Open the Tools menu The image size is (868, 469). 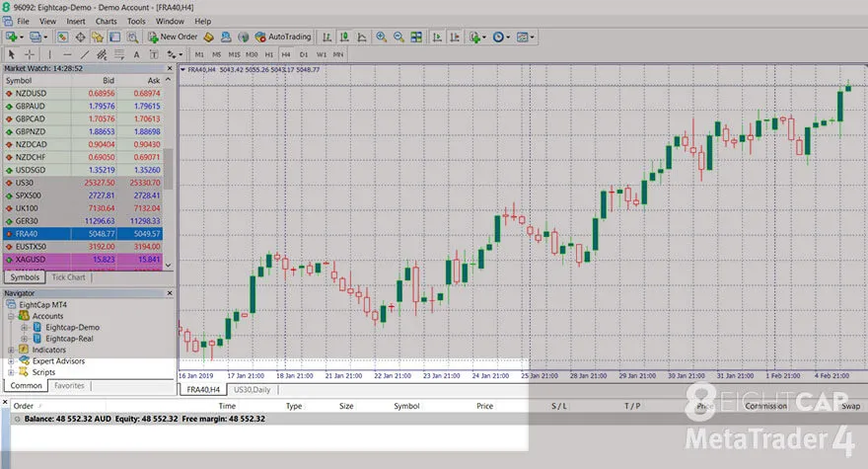136,21
